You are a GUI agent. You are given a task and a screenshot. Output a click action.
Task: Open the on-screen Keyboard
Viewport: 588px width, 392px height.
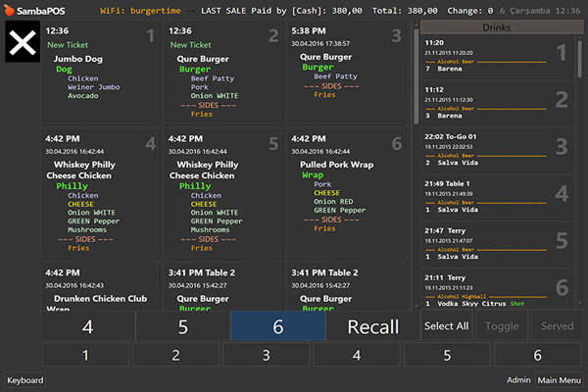coord(25,380)
